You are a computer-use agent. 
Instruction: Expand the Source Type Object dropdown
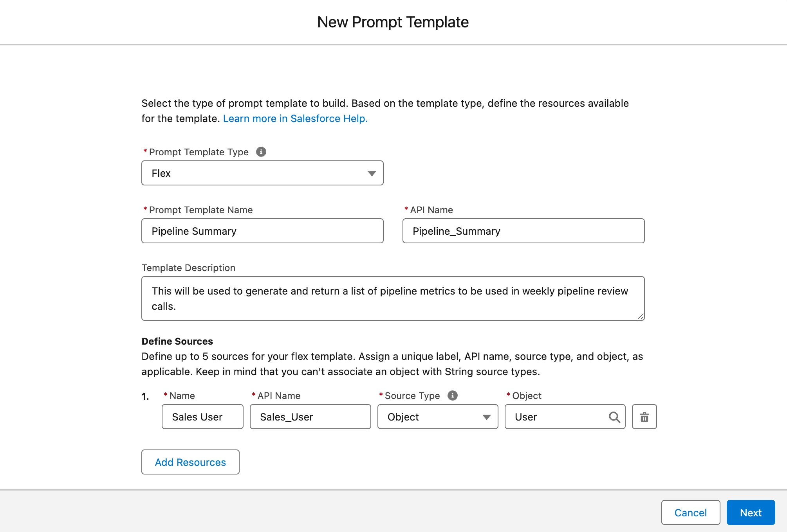tap(437, 417)
